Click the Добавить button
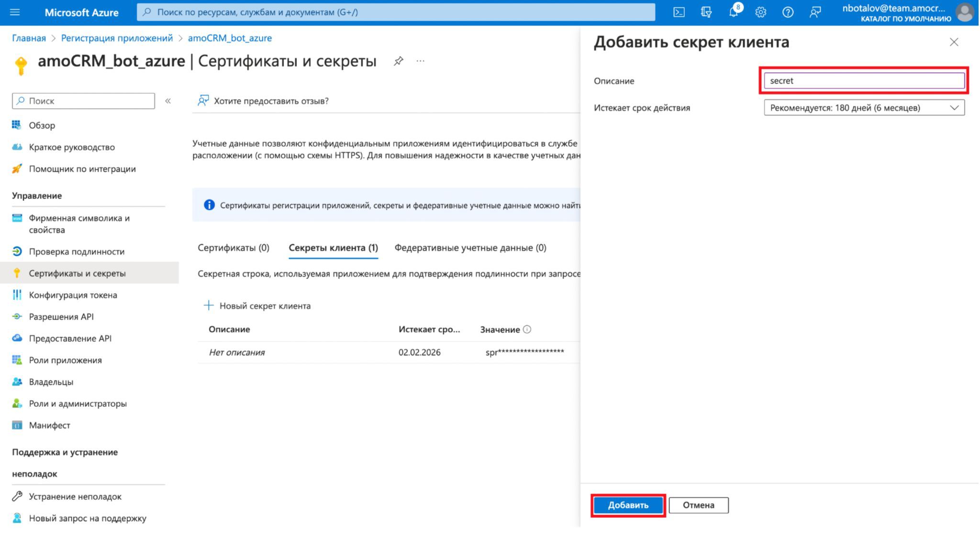 pos(628,505)
